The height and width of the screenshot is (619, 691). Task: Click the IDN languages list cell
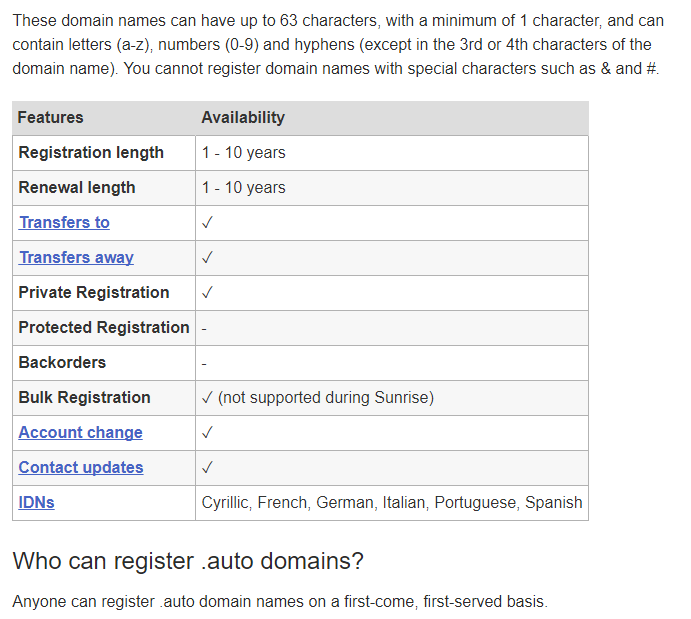point(392,503)
